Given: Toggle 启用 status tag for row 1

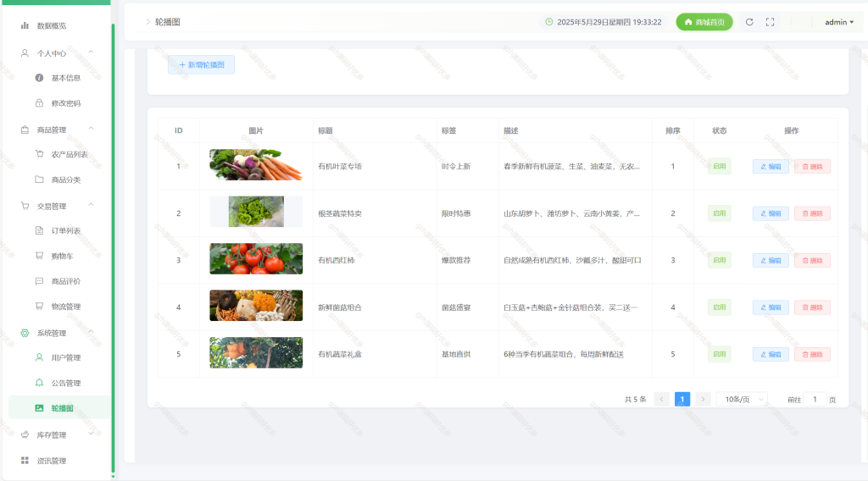Looking at the screenshot, I should (x=719, y=167).
